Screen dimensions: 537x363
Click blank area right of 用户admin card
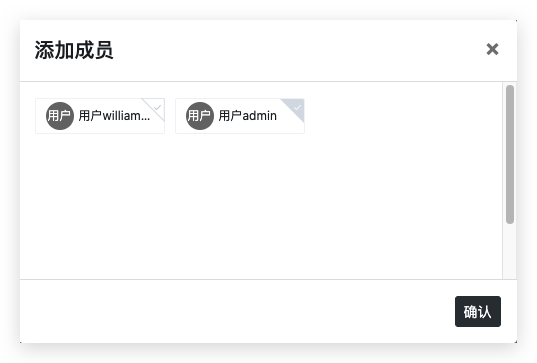coord(402,116)
